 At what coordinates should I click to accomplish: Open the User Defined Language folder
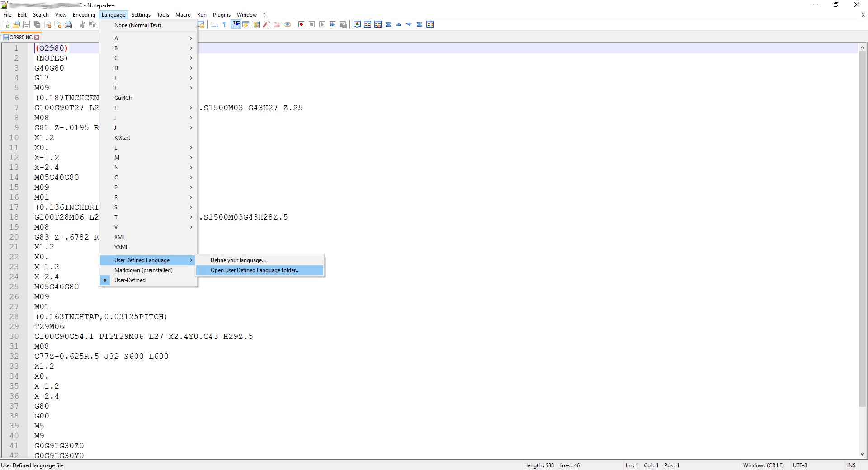tap(255, 270)
